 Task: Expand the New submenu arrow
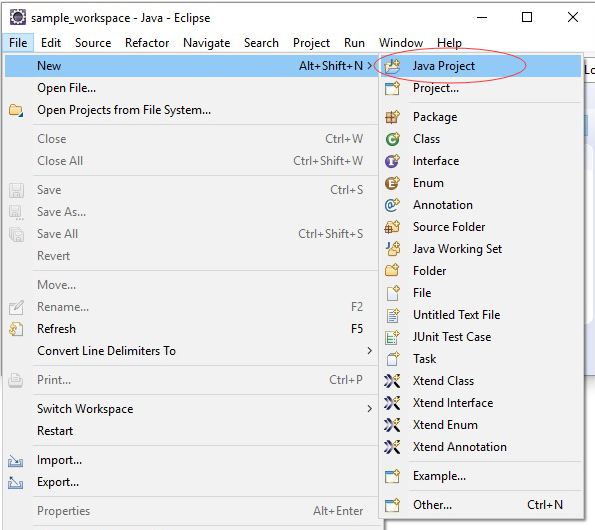370,66
